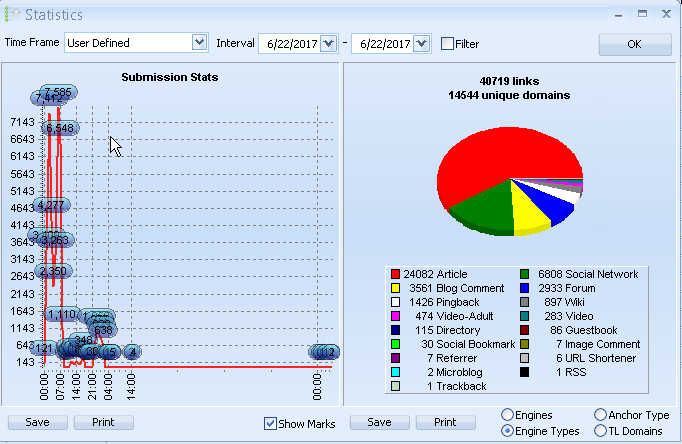
Task: Select the Engine Types radio option
Action: (507, 431)
